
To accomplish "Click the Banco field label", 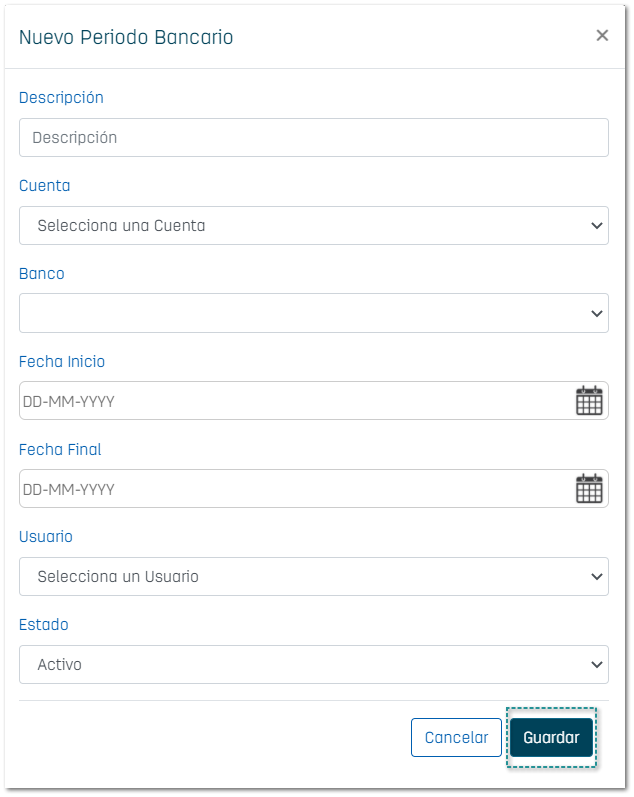I will (42, 274).
